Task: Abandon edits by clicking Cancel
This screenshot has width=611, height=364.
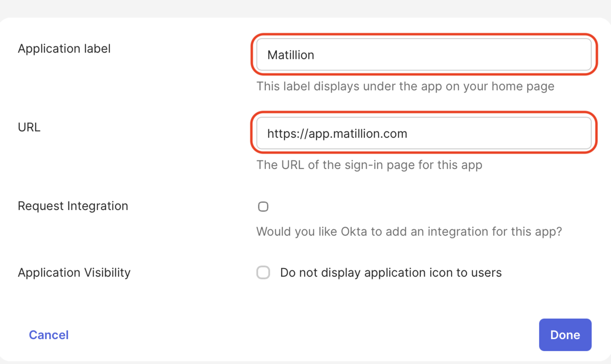Action: tap(48, 335)
